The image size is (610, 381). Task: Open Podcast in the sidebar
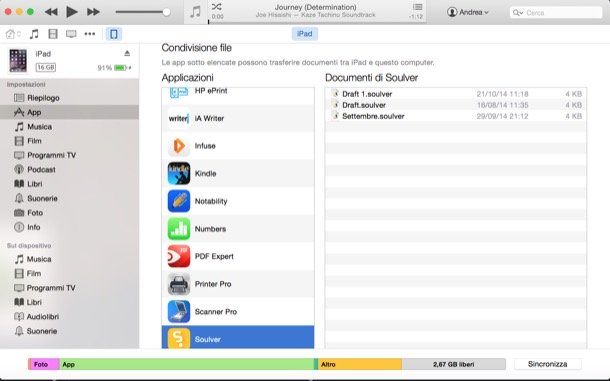click(69, 170)
